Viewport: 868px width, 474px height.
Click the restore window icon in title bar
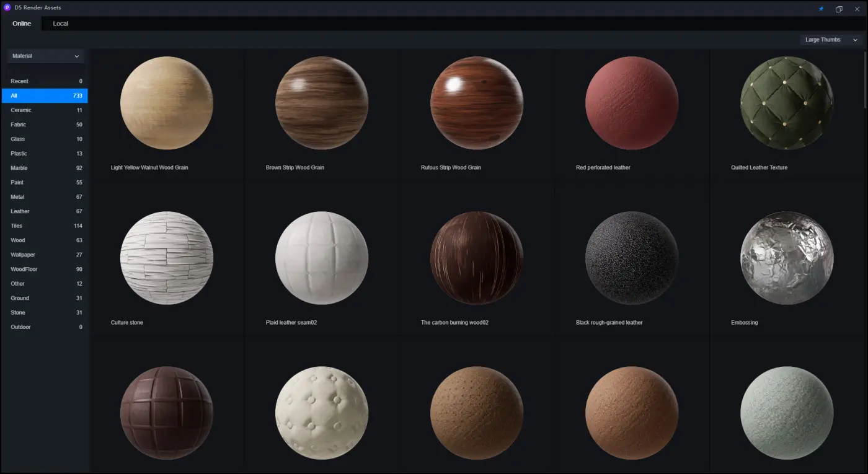coord(839,9)
